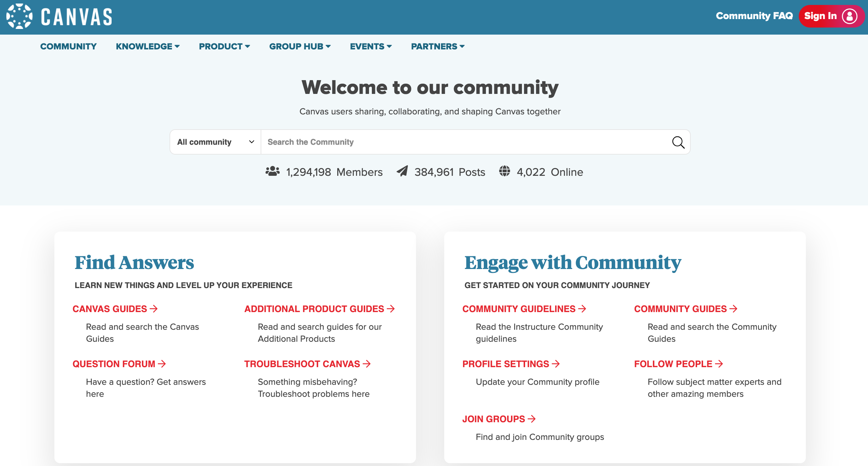
Task: Expand the Knowledge menu
Action: [x=148, y=47]
